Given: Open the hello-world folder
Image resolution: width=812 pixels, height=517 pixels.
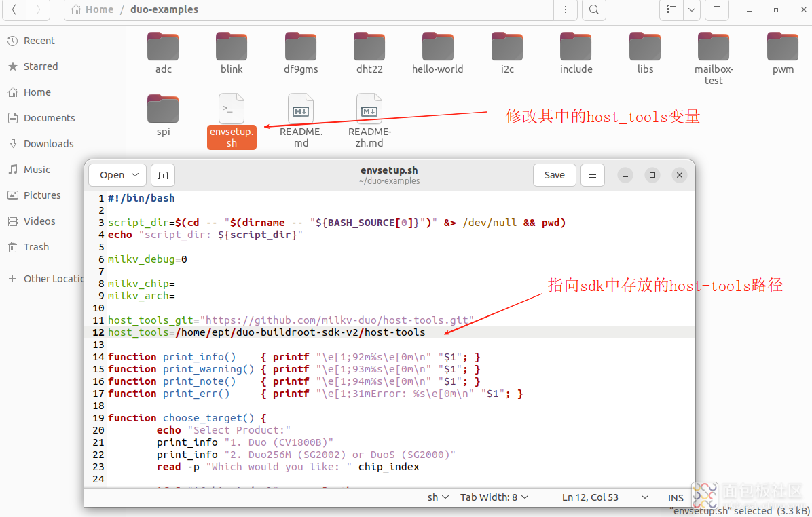Looking at the screenshot, I should tap(438, 53).
